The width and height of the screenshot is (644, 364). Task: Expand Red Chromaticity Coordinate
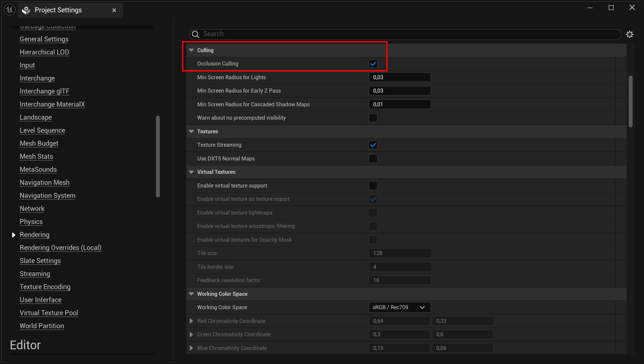coord(191,321)
